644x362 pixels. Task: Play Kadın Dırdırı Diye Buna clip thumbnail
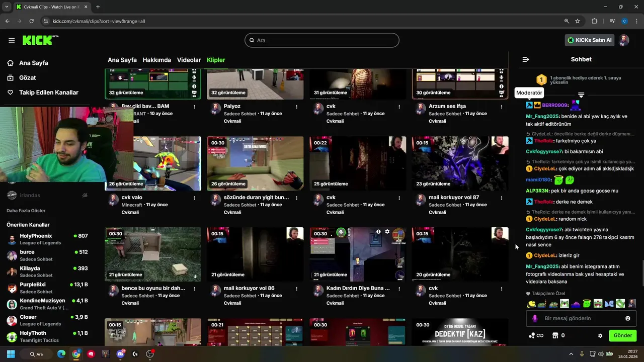(x=358, y=254)
